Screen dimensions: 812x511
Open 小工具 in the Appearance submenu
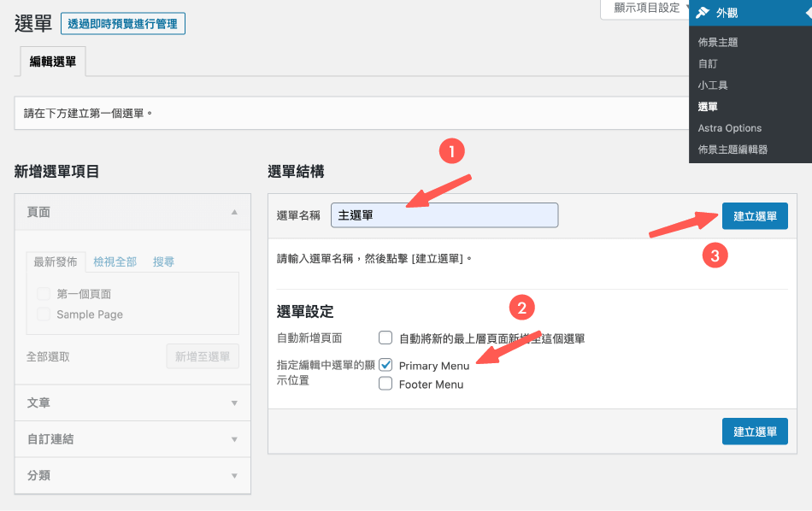point(713,85)
